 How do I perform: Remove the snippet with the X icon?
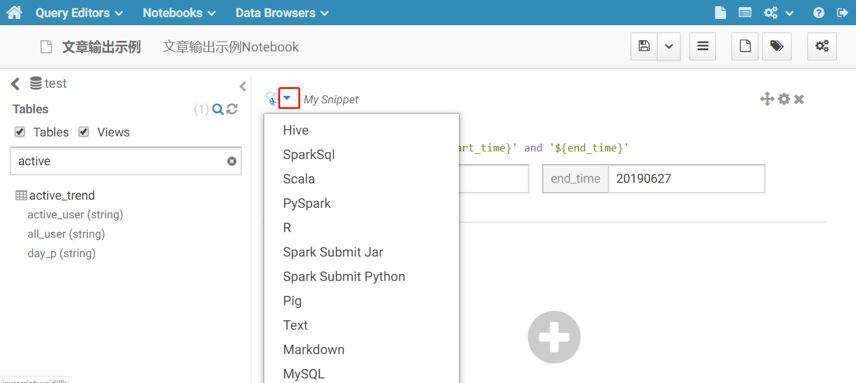pos(799,99)
